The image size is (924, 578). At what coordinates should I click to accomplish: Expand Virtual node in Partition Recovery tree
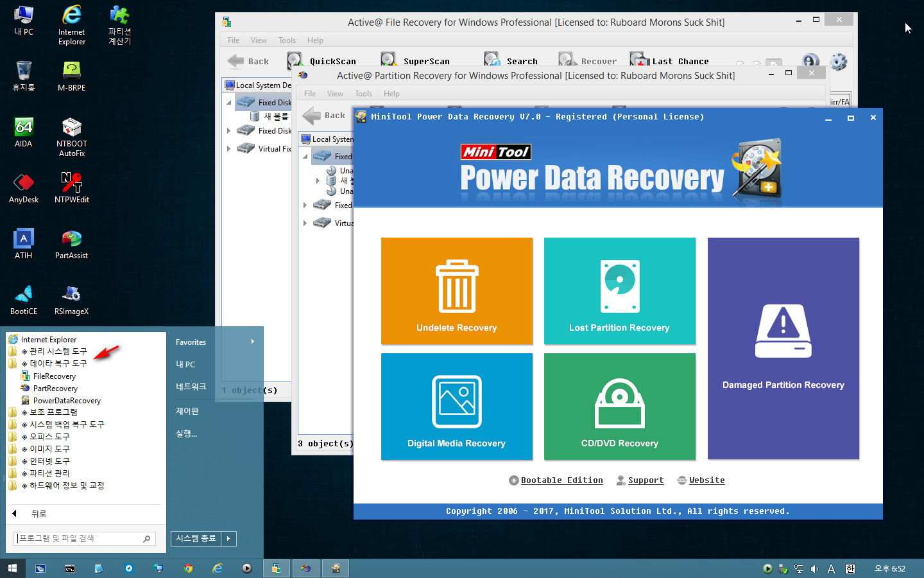pos(305,223)
